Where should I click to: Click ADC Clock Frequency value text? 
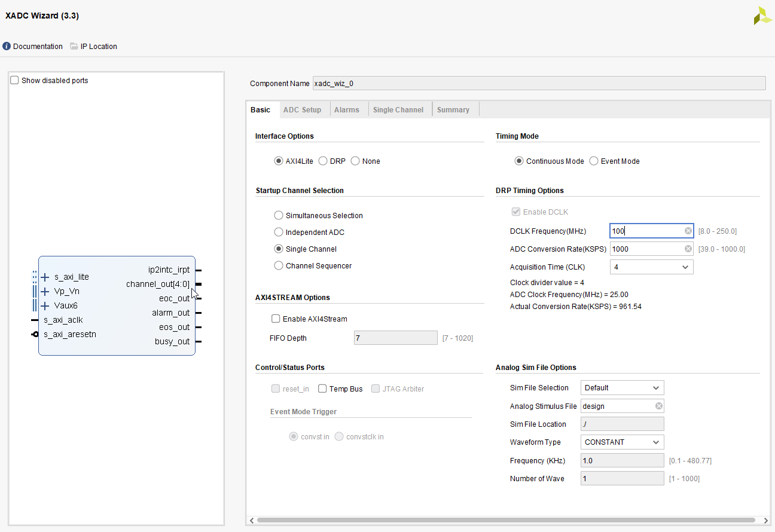(569, 294)
